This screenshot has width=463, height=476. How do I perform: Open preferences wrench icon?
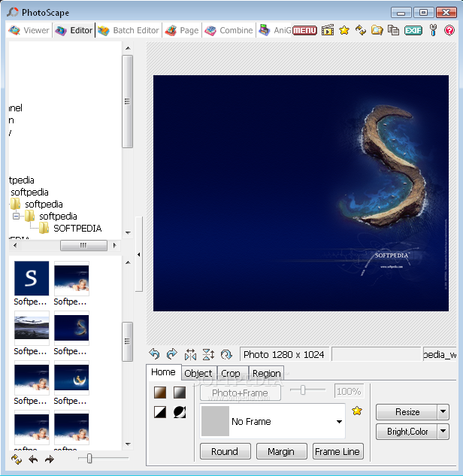[x=433, y=30]
